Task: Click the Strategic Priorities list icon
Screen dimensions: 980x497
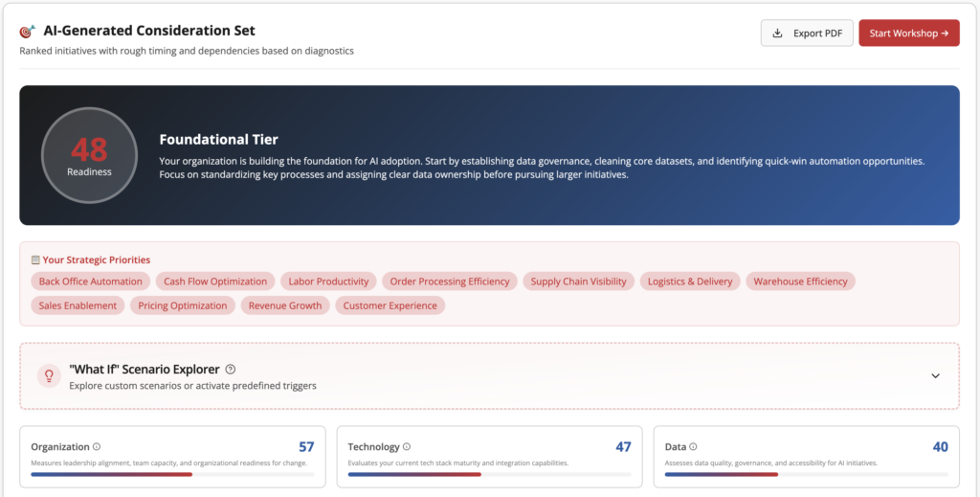Action: pos(35,260)
